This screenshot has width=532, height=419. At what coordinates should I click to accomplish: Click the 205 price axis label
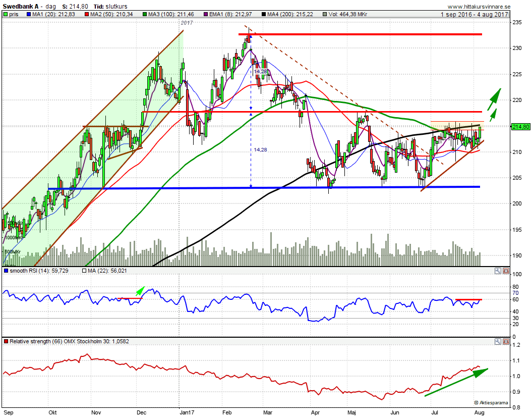point(517,178)
